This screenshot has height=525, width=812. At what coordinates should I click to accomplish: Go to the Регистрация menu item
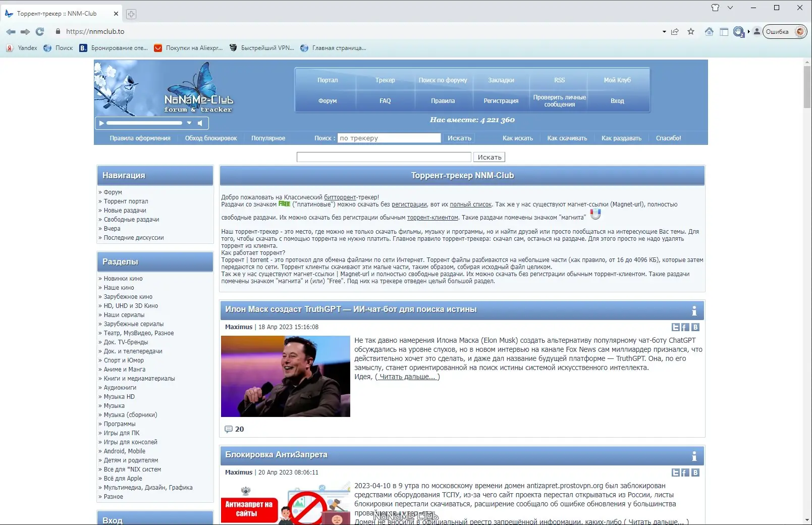point(501,100)
